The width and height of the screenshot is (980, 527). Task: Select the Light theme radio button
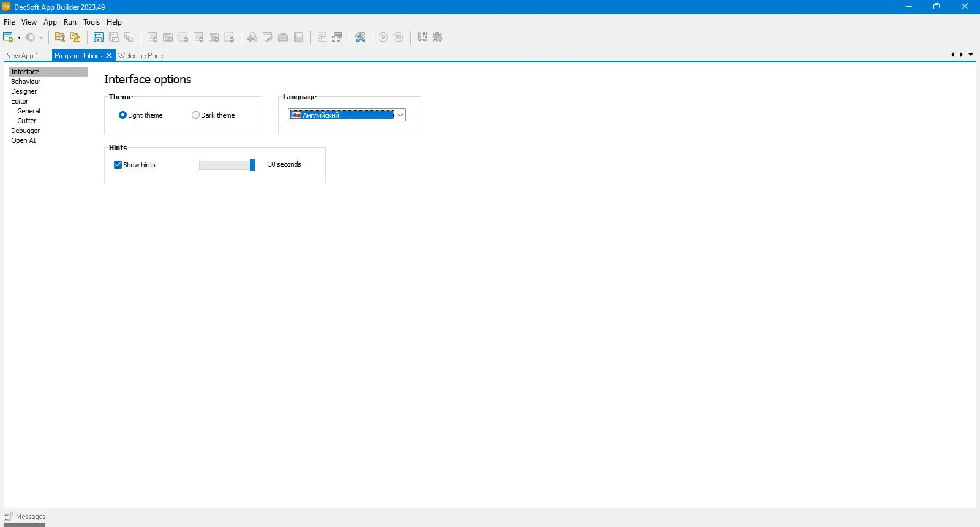[123, 115]
